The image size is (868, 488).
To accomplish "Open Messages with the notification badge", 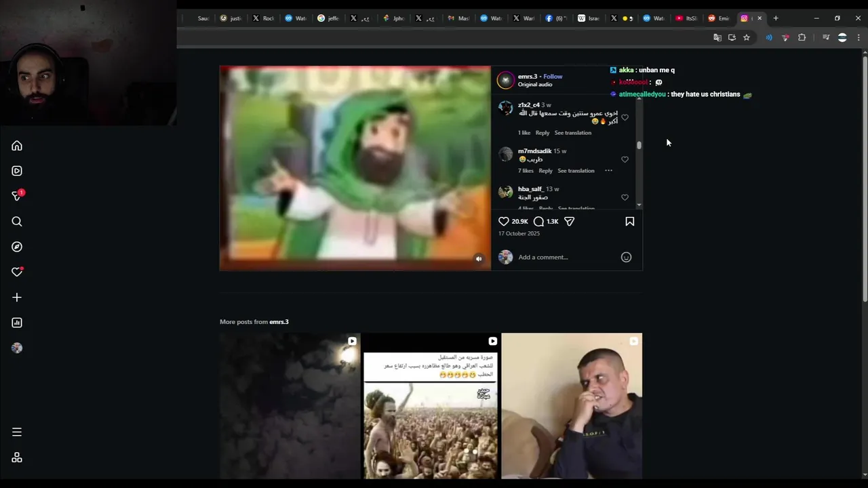I will tap(18, 196).
